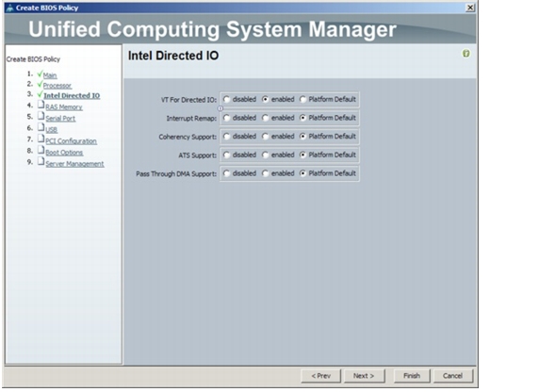Click the Finish button
This screenshot has width=539, height=392.
[x=412, y=376]
